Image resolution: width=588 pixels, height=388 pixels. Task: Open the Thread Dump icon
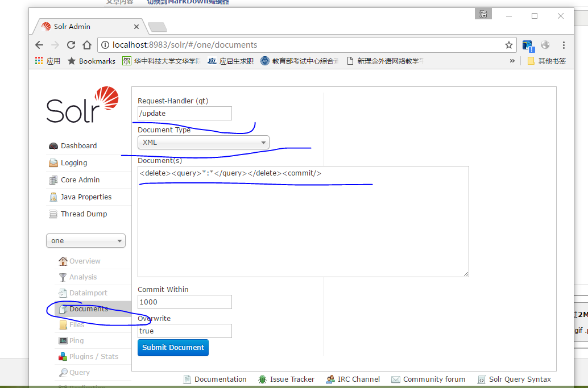click(53, 214)
